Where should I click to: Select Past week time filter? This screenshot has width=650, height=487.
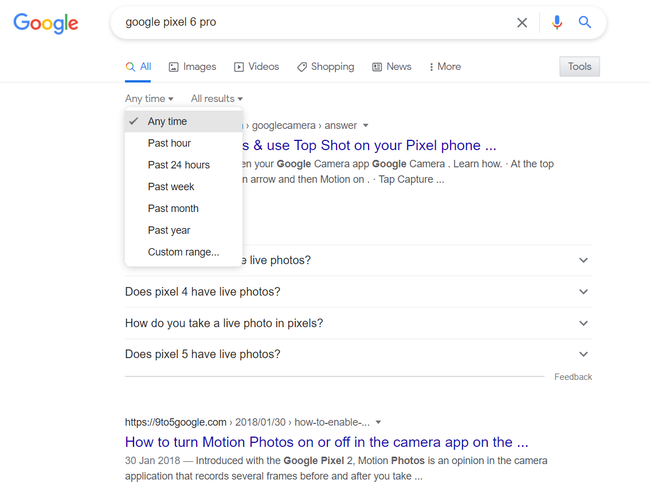point(184,187)
